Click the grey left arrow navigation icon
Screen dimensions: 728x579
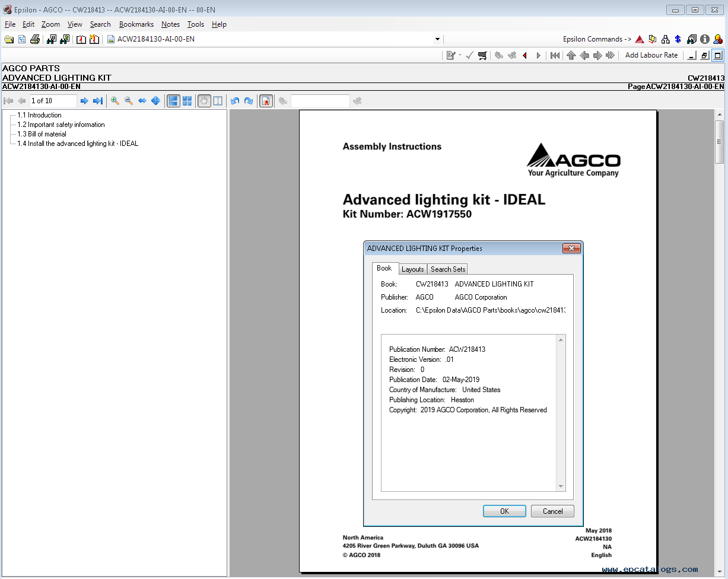[584, 55]
